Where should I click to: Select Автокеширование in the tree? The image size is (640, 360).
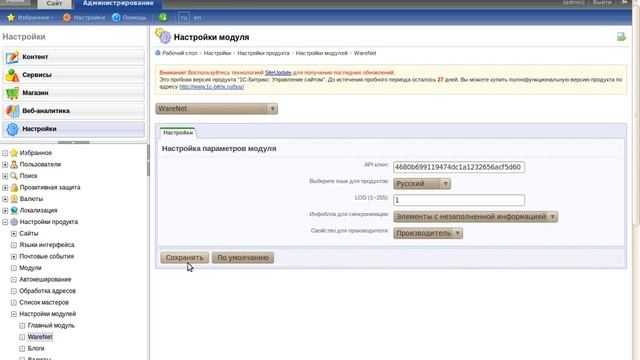pos(45,279)
